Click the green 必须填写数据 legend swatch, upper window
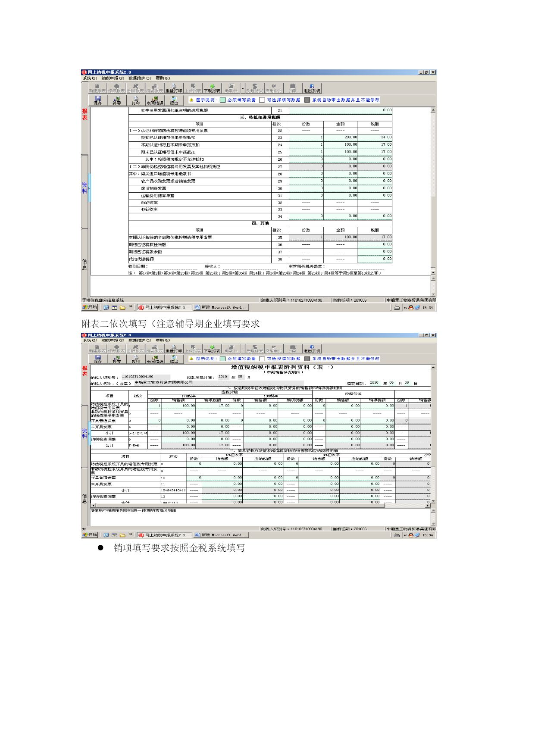The width and height of the screenshot is (535, 756). (x=222, y=100)
